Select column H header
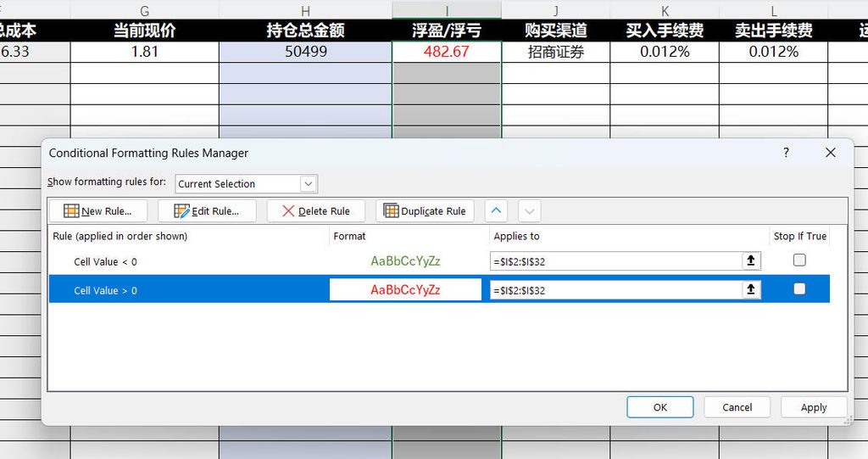 click(x=305, y=10)
